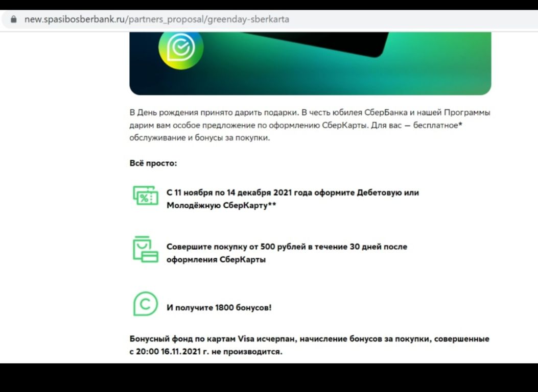Click text 'оформления СберКарты'
The width and height of the screenshot is (538, 392).
(x=216, y=259)
